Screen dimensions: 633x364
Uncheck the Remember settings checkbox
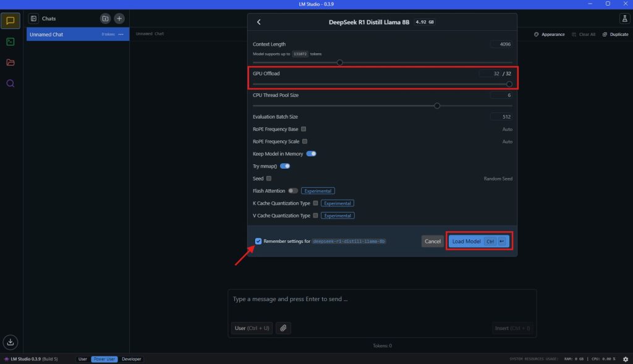258,241
